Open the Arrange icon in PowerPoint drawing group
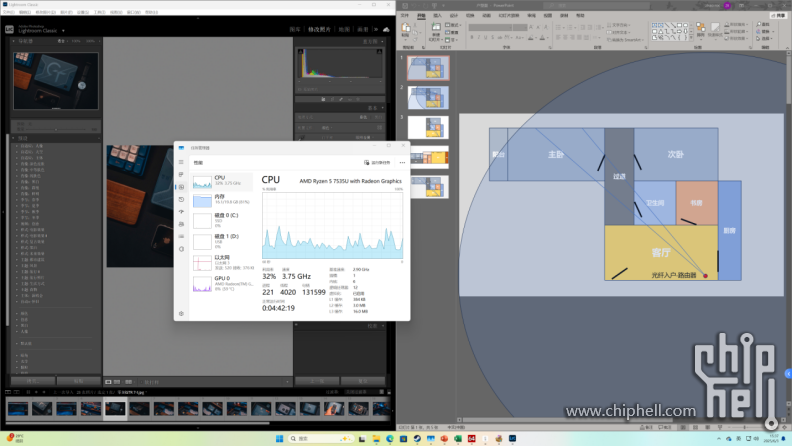 click(701, 28)
